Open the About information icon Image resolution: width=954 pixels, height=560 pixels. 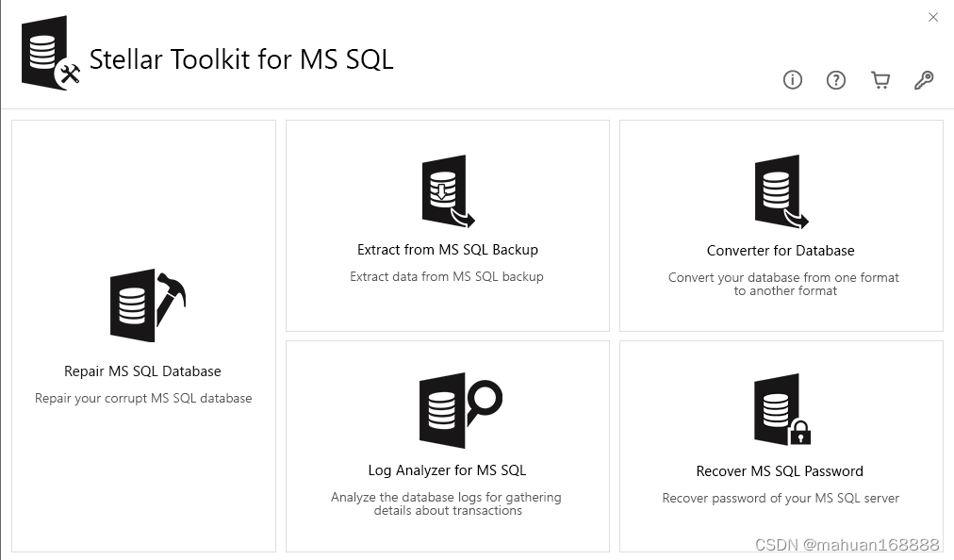[x=792, y=79]
